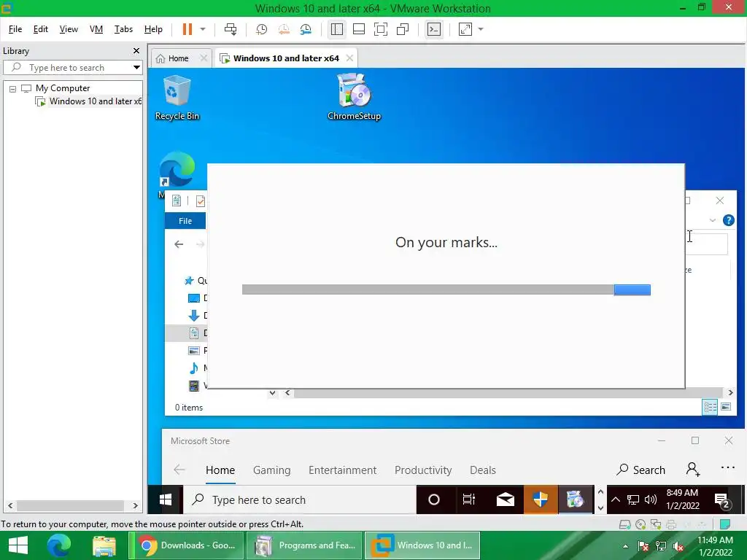Select Entertainment tab in Microsoft Store
The image size is (747, 560).
pos(343,470)
